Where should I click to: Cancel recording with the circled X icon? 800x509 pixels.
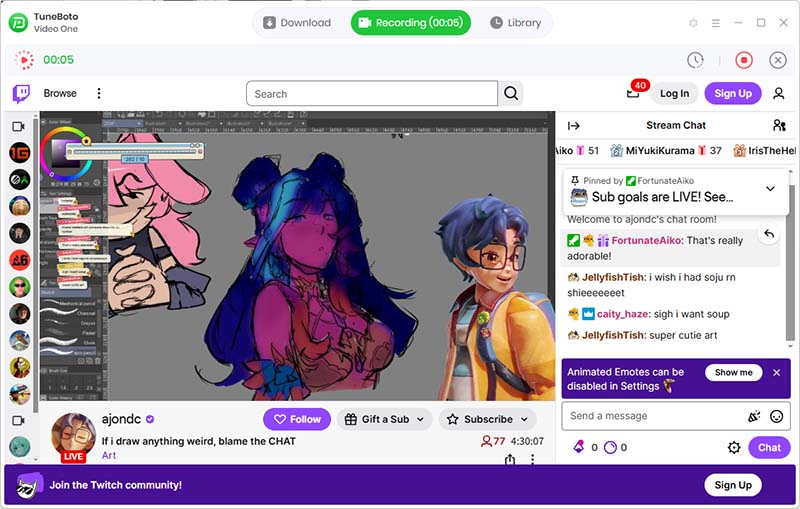778,60
